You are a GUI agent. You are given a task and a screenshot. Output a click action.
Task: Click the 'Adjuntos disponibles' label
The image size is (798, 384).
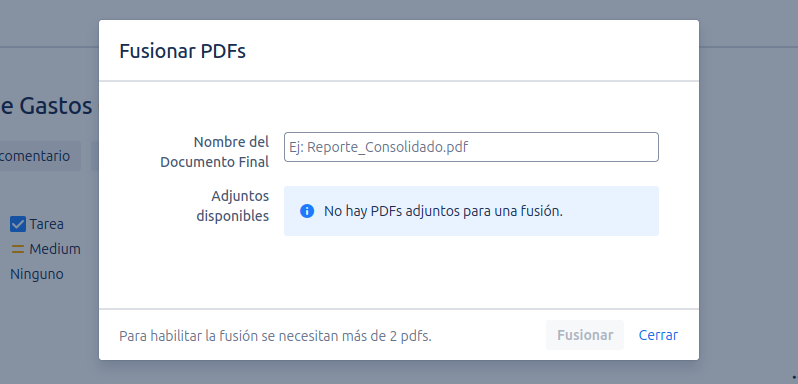point(233,206)
